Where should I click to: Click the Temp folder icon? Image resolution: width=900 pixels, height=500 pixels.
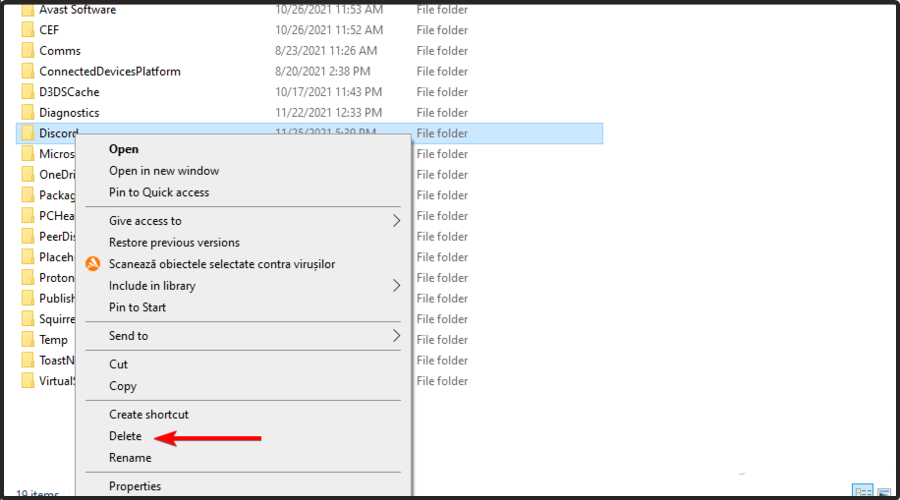click(28, 340)
